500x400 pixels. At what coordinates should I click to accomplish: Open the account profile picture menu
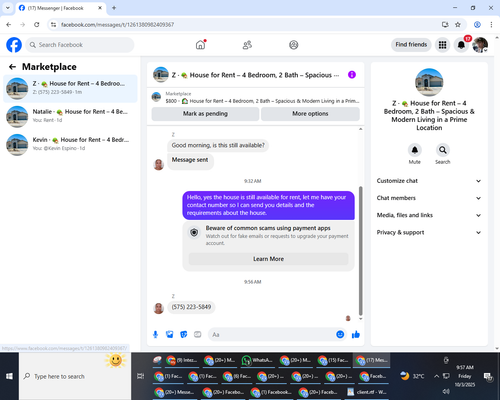480,45
